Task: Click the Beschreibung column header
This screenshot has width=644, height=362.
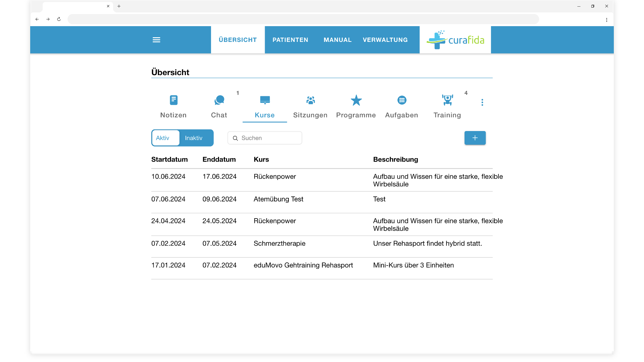Action: pos(395,160)
